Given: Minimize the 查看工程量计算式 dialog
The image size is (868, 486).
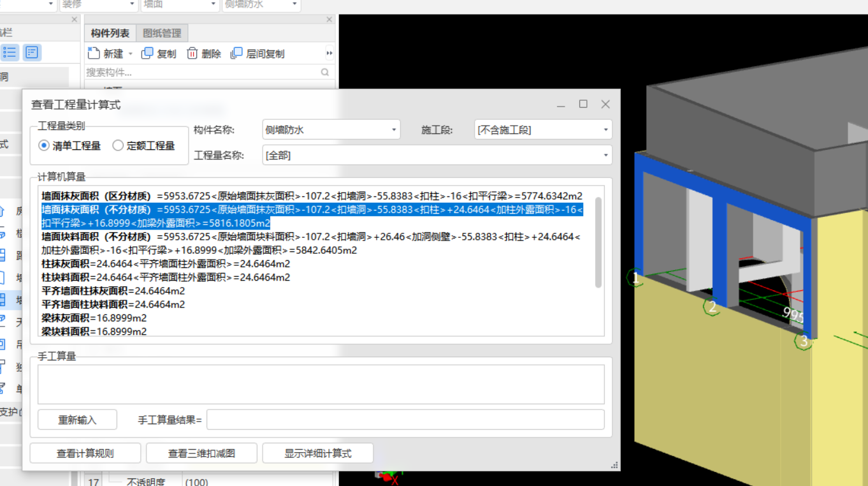Looking at the screenshot, I should pyautogui.click(x=561, y=104).
